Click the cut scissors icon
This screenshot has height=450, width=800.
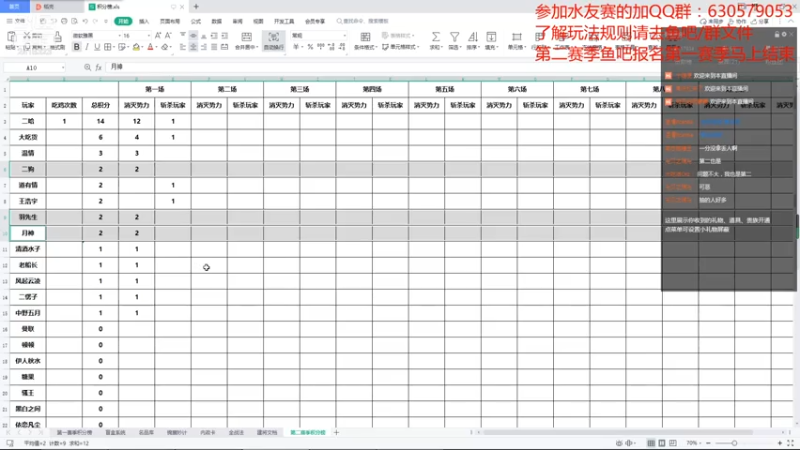pos(27,36)
